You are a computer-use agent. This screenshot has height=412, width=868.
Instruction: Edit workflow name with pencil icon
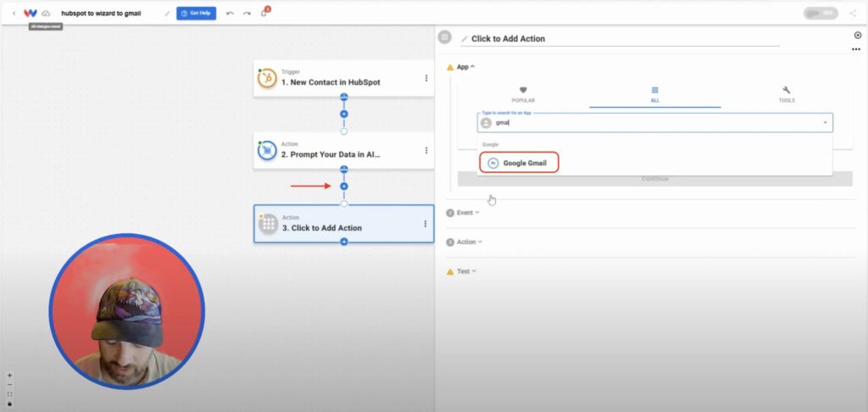coord(167,14)
